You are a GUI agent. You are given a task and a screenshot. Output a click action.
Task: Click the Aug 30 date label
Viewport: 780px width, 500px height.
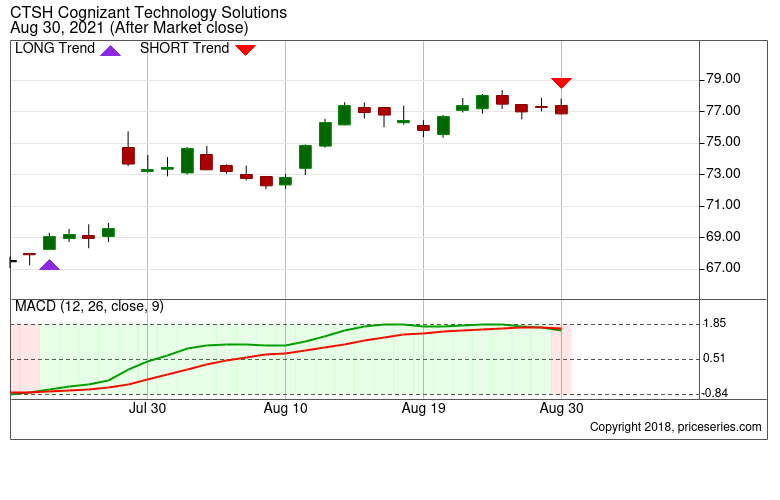562,408
